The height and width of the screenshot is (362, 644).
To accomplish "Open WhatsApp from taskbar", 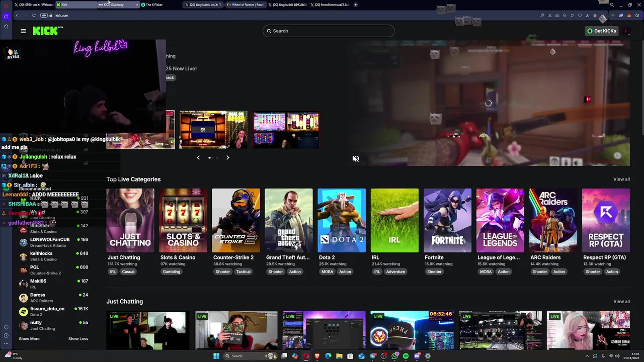I will [394, 356].
